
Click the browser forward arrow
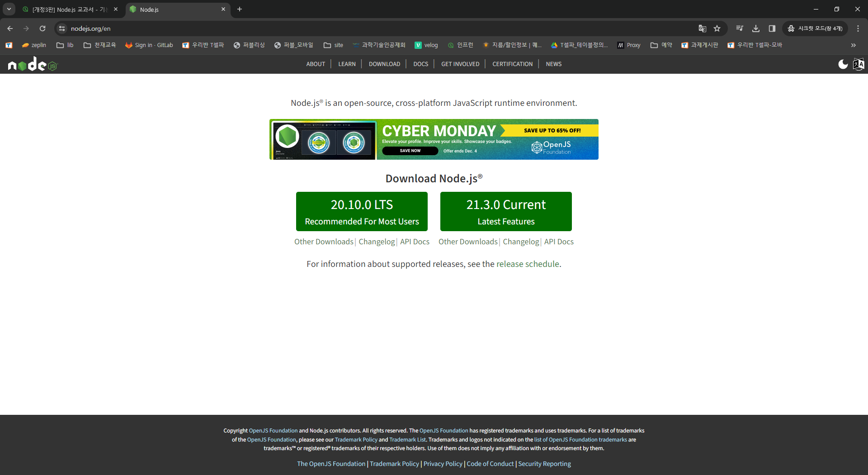coord(26,28)
